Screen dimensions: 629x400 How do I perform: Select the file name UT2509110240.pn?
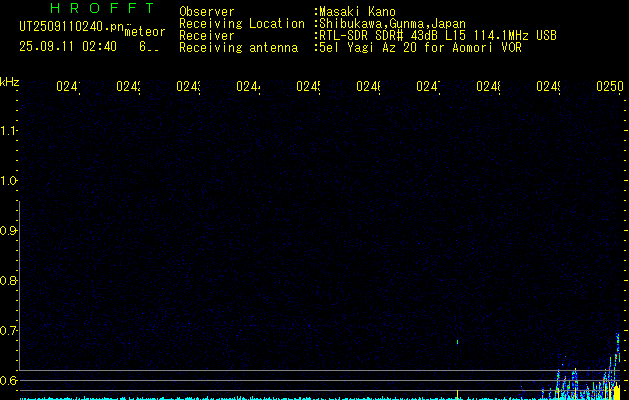pos(72,27)
